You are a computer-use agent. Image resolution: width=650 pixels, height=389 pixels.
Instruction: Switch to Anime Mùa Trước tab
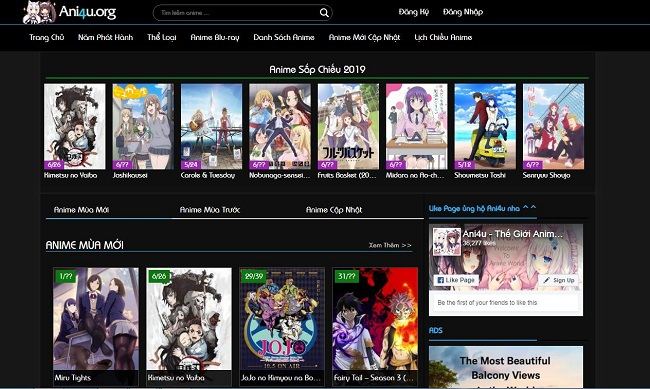210,210
